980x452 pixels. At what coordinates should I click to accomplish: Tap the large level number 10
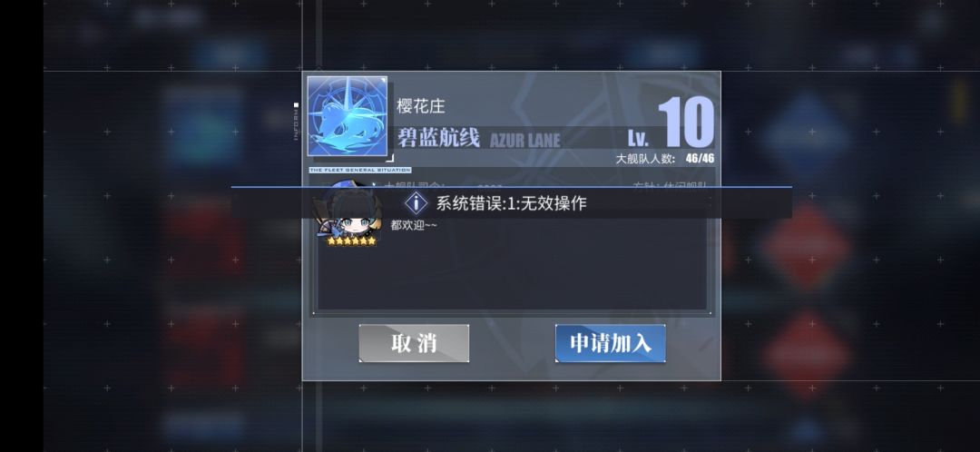click(x=686, y=123)
